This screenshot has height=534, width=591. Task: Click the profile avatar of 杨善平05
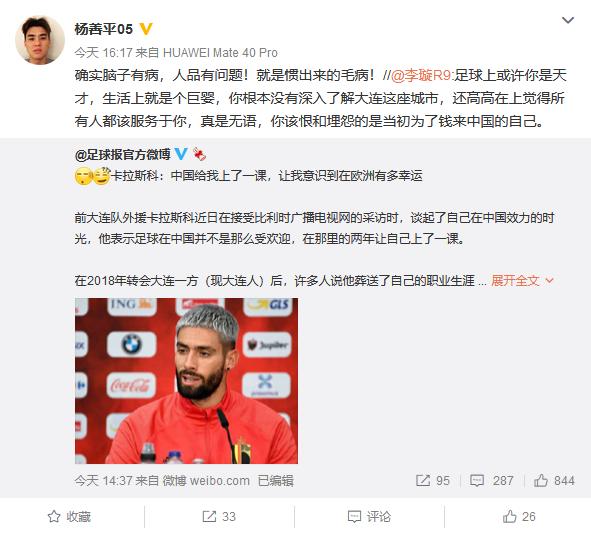tap(40, 40)
